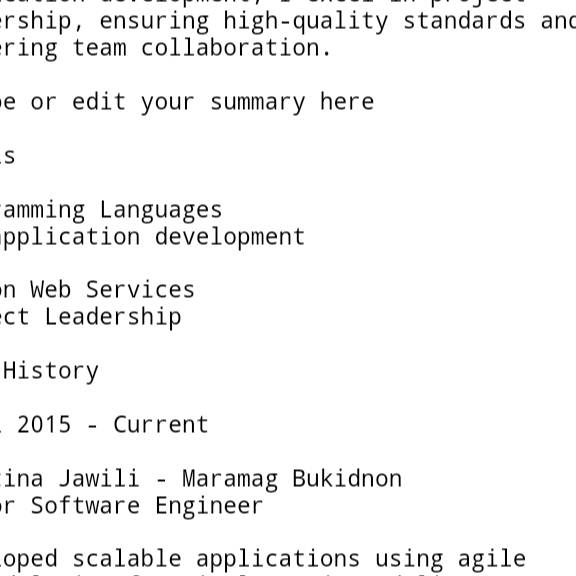This screenshot has width=576, height=576.
Task: Click the word 'Current' in date line
Action: 161,425
